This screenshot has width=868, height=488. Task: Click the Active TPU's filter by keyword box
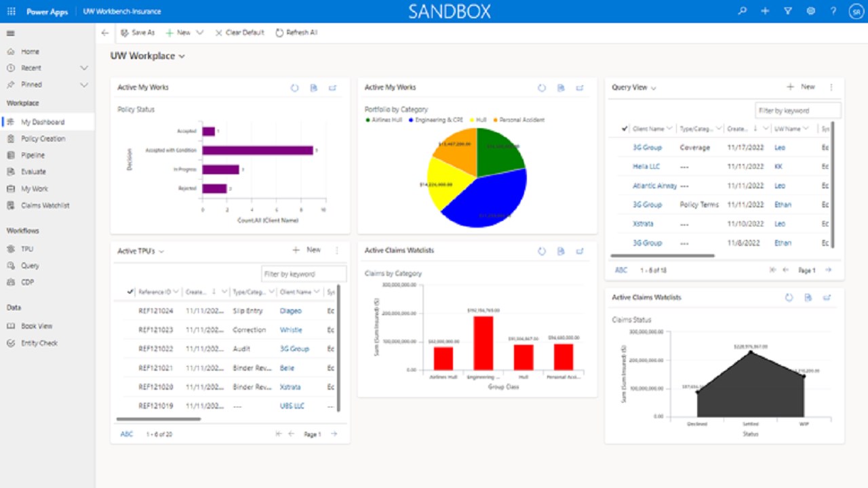click(304, 274)
